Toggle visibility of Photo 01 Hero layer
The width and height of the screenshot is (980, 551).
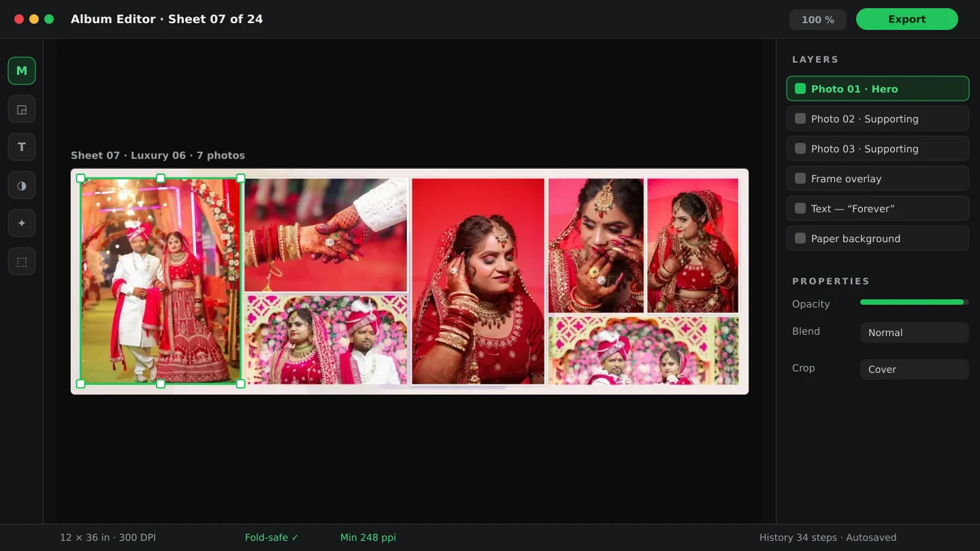coord(800,88)
